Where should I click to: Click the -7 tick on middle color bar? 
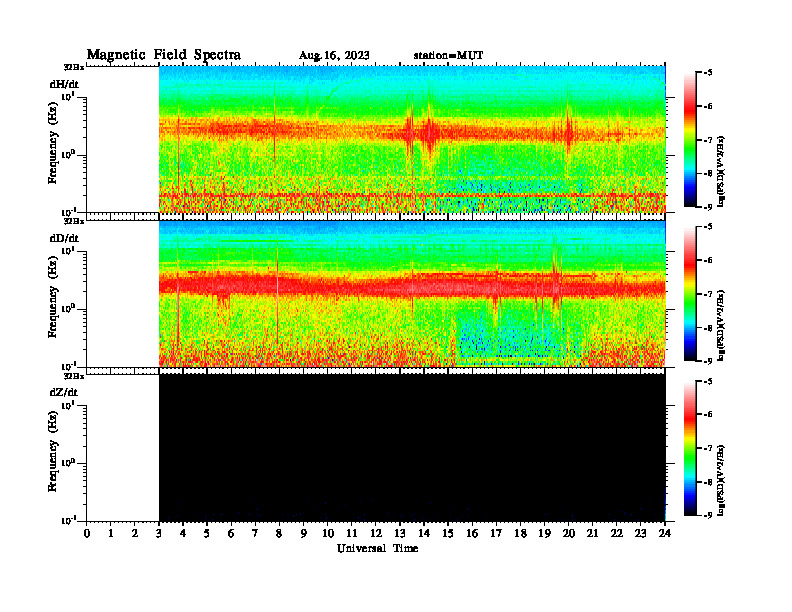click(708, 294)
